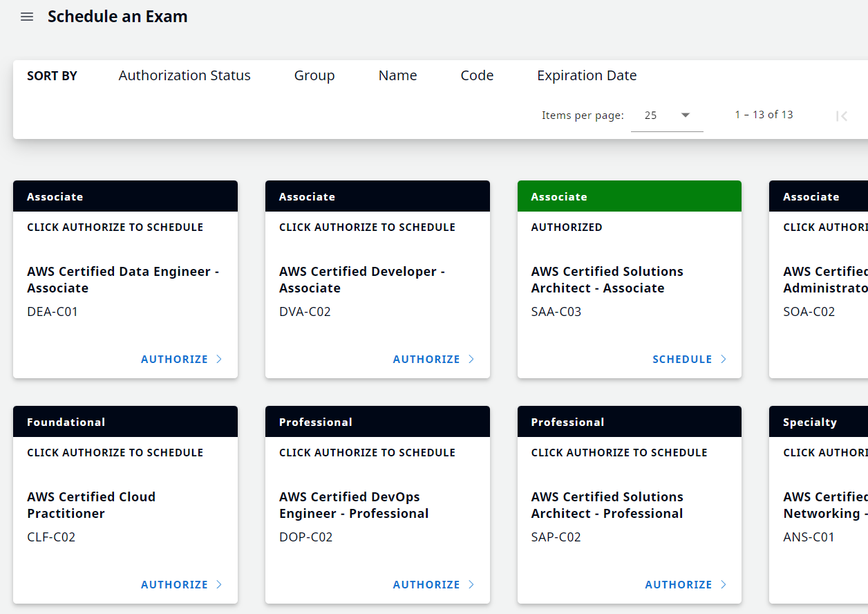The height and width of the screenshot is (614, 868).
Task: Click chevron beside SCHEDULE on SAA-C03 card
Action: [724, 359]
